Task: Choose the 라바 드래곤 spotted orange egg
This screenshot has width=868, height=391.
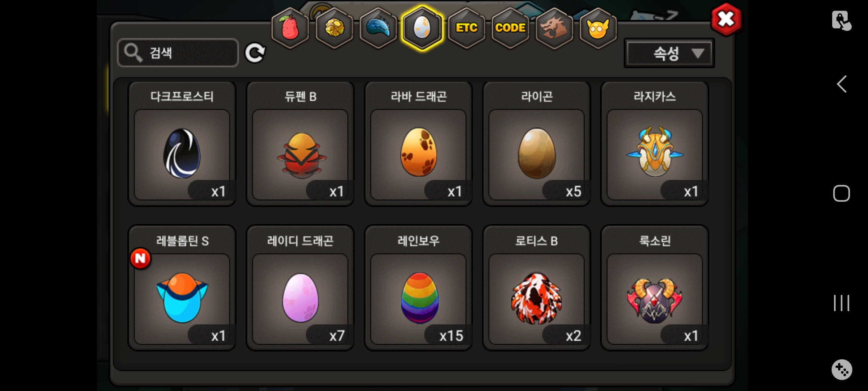Action: pyautogui.click(x=418, y=144)
